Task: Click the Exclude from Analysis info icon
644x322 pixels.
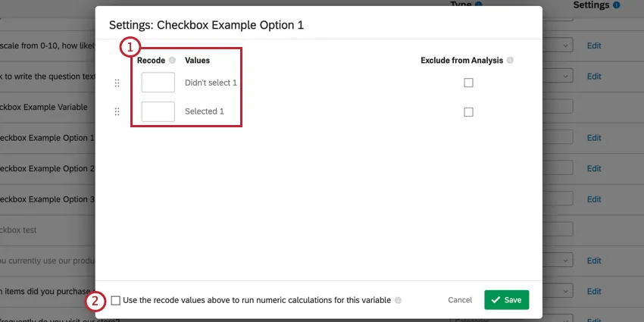Action: coord(510,60)
